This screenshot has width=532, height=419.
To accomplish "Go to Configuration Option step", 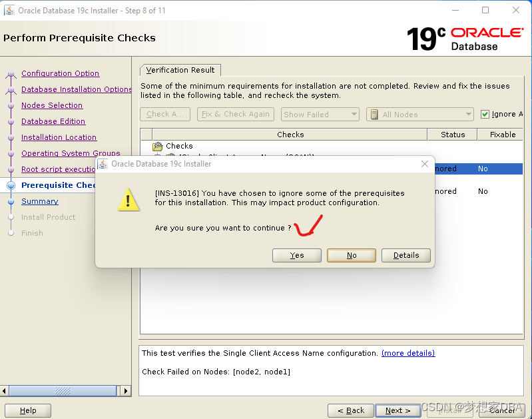I will [60, 73].
